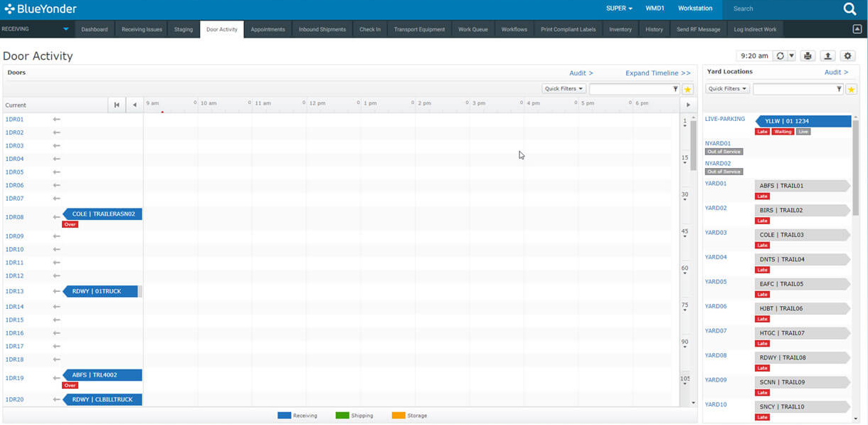
Task: Click the YARD05 location link
Action: tap(716, 282)
